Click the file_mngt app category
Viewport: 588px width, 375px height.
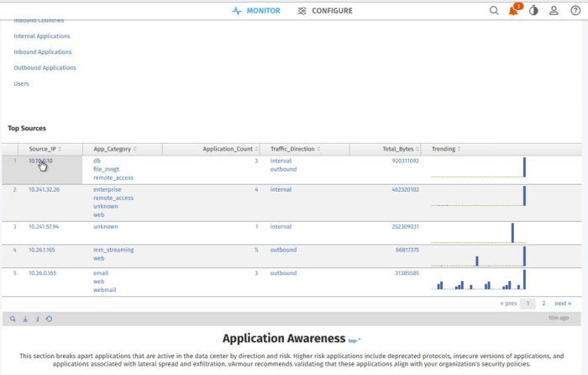106,169
